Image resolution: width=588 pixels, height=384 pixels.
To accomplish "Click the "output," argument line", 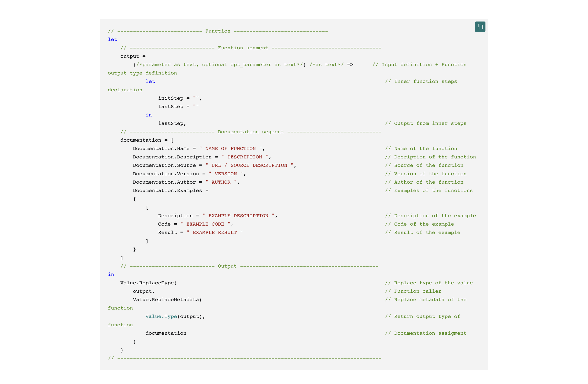I will pos(144,291).
